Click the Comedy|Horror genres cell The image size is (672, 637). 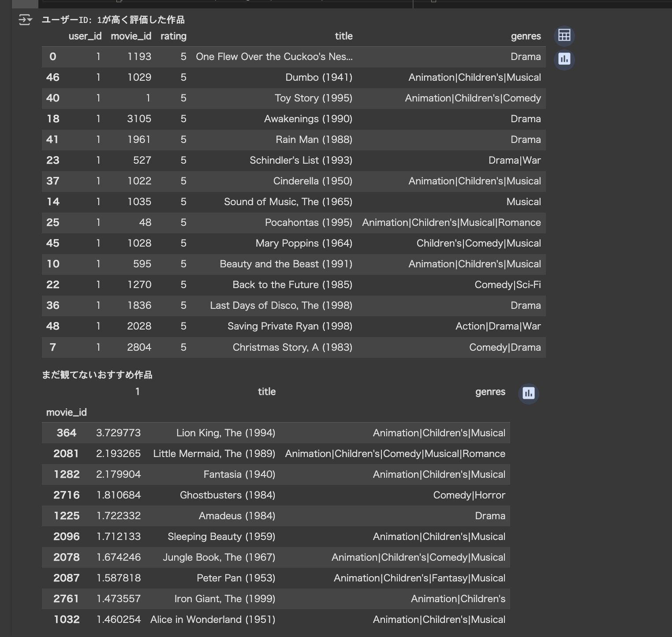[469, 495]
